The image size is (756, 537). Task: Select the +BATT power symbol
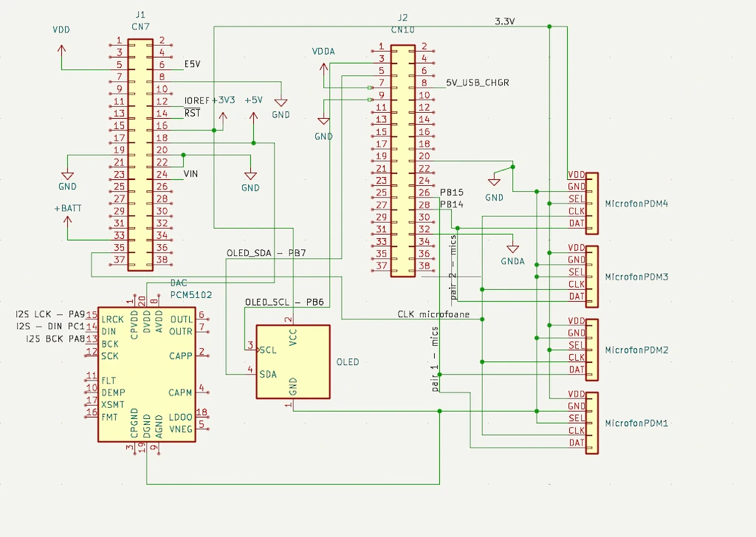(x=67, y=223)
